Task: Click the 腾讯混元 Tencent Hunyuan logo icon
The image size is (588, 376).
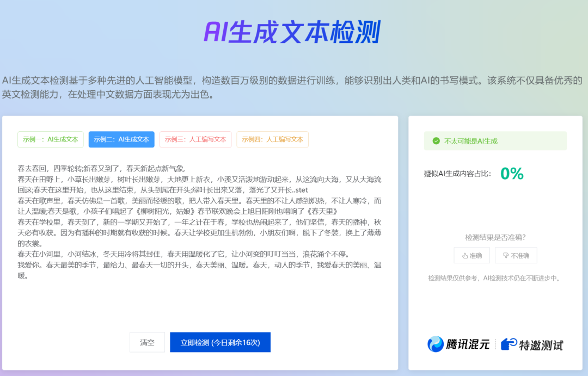Action: (436, 345)
